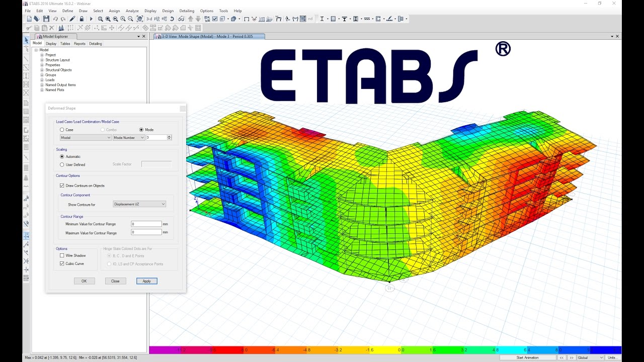Viewport: 644px width, 362px height.
Task: Click the Run Analysis arrow icon
Action: 92,19
